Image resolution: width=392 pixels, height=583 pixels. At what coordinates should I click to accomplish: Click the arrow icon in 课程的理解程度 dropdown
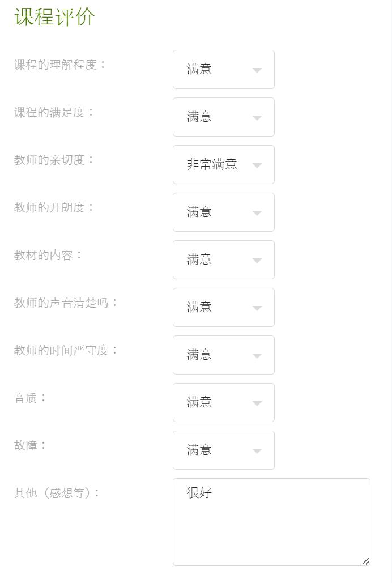pos(257,70)
